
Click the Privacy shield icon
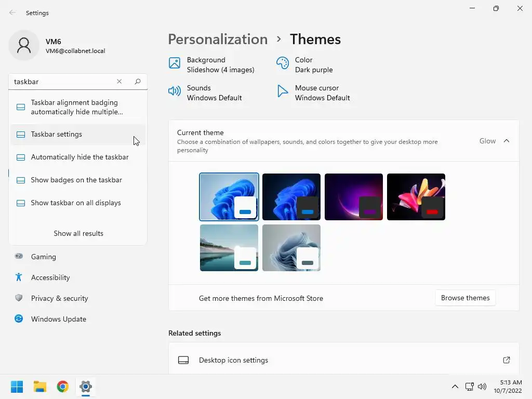click(x=19, y=298)
